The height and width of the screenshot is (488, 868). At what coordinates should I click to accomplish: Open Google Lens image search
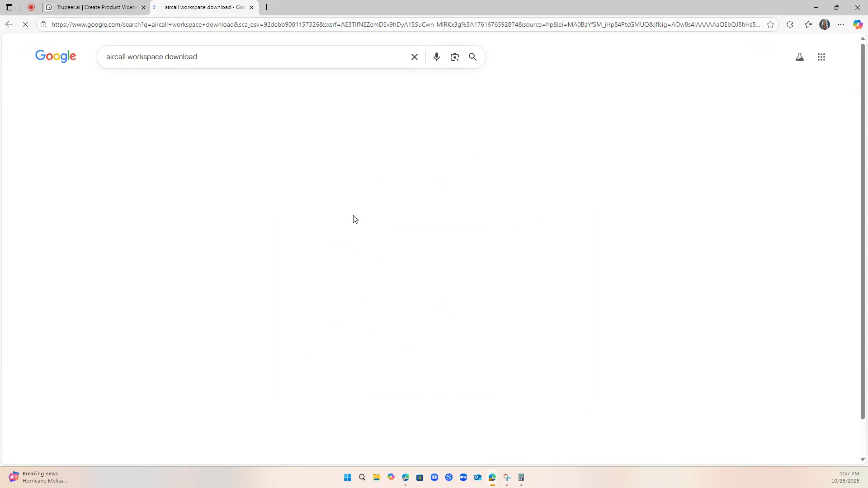coord(455,56)
